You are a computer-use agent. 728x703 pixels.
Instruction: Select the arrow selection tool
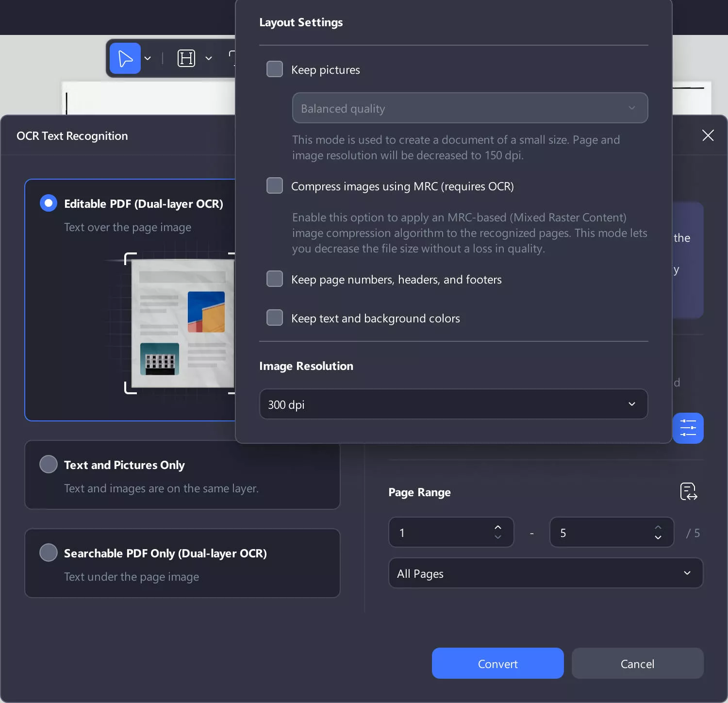click(125, 58)
